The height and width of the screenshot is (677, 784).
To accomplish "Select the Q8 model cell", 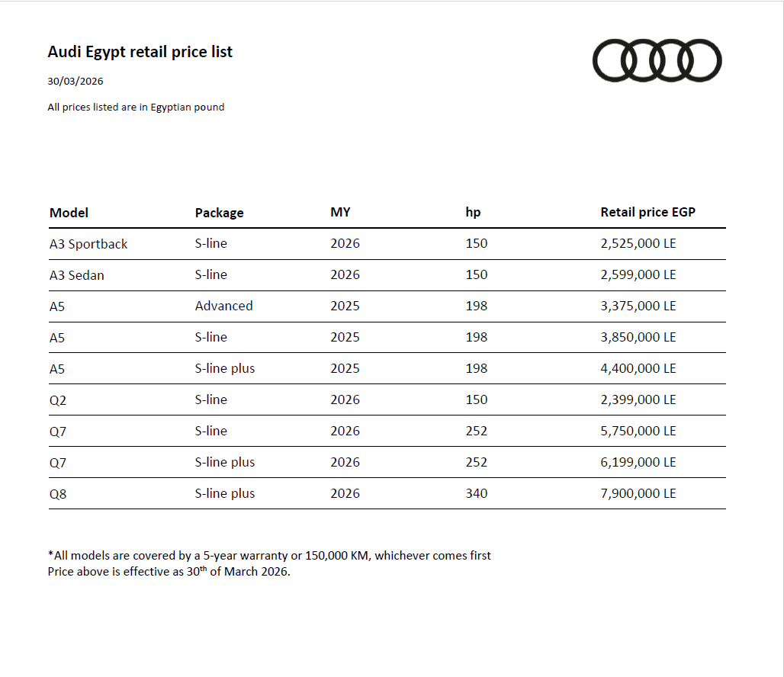I will click(58, 494).
